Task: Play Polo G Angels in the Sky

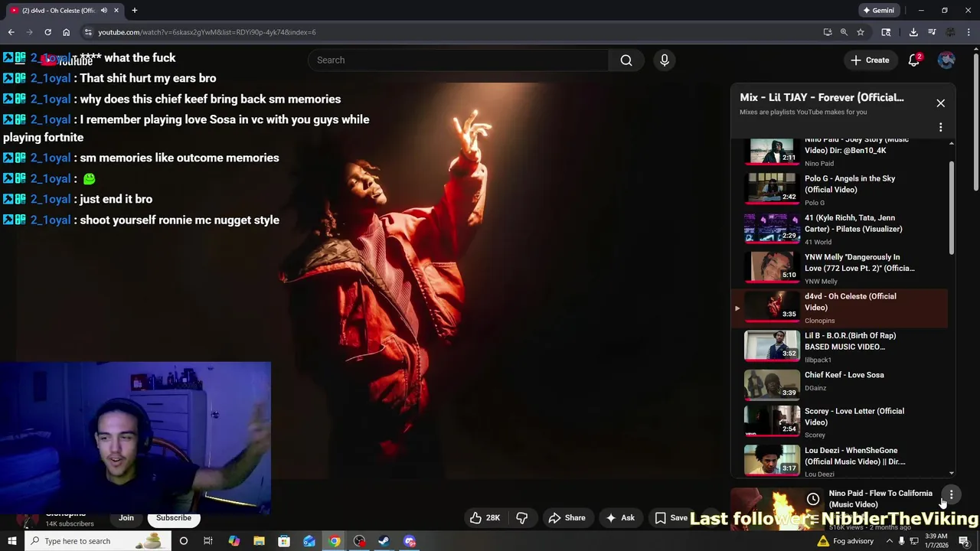Action: click(x=840, y=190)
